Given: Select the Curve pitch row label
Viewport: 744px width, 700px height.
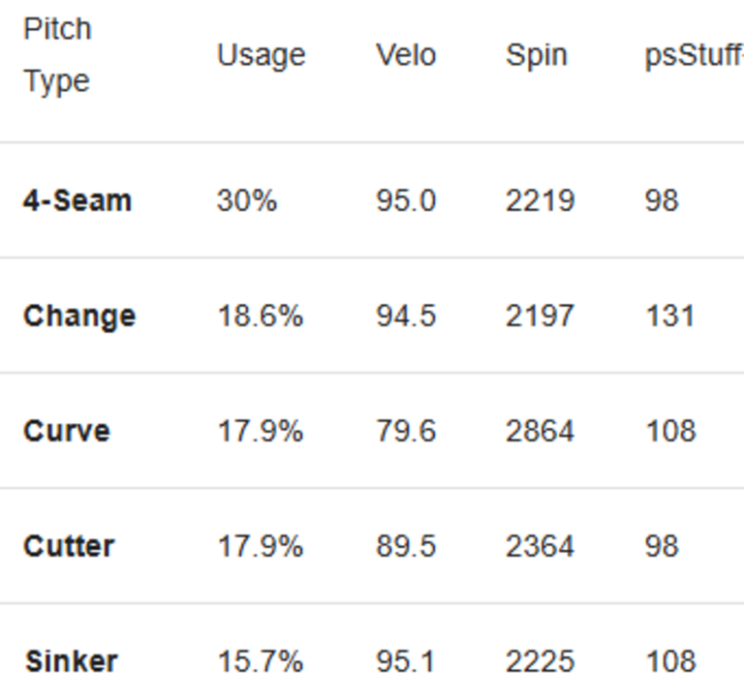Looking at the screenshot, I should click(67, 431).
